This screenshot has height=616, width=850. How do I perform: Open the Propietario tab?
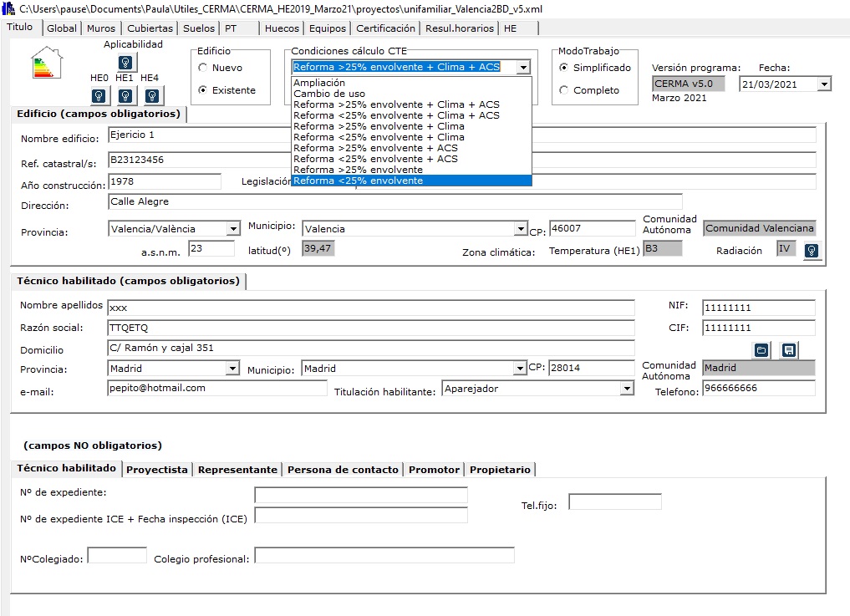coord(500,470)
